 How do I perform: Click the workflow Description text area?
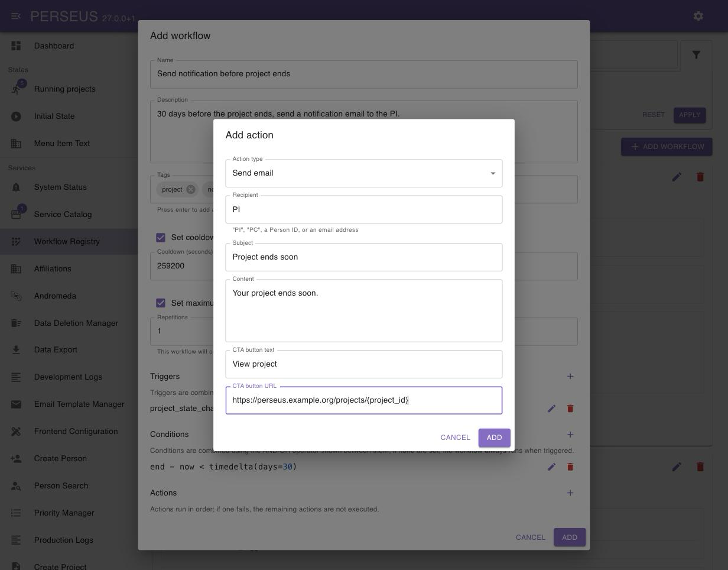click(x=364, y=132)
